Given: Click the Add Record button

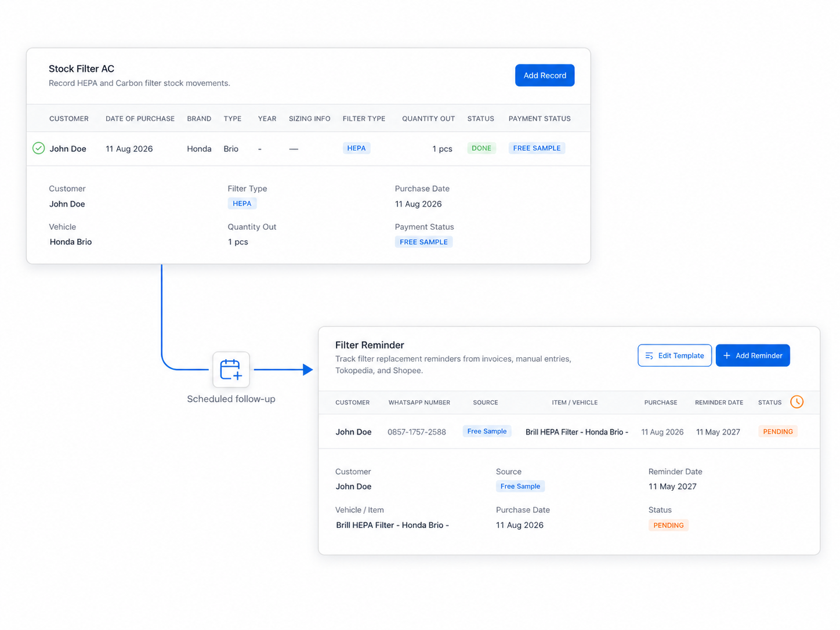Looking at the screenshot, I should click(545, 75).
